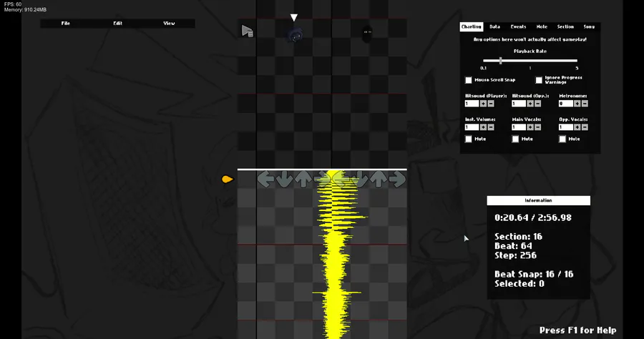Click the 'Beat: 64' info line
The height and width of the screenshot is (339, 644).
pos(513,246)
